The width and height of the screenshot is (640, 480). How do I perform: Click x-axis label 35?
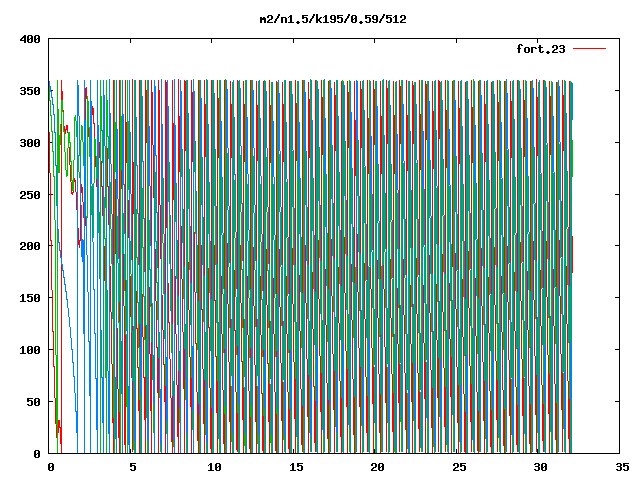(x=622, y=467)
